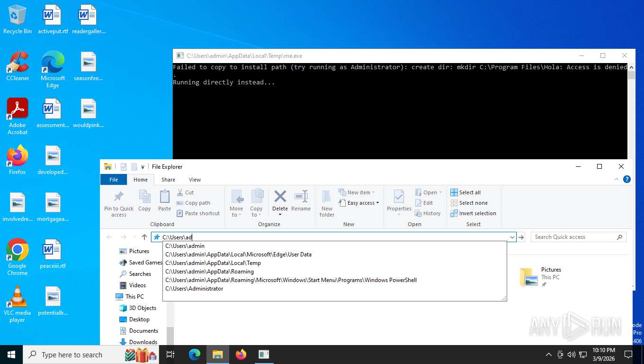Select C:\Users\admin\AppData\Local\Temp suggestion
644x364 pixels.
[x=334, y=263]
